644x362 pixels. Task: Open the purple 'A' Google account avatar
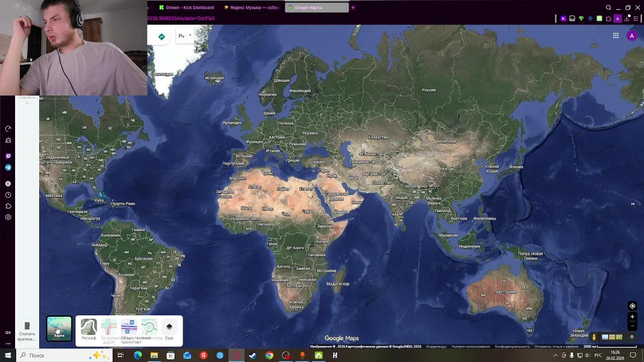[x=632, y=36]
